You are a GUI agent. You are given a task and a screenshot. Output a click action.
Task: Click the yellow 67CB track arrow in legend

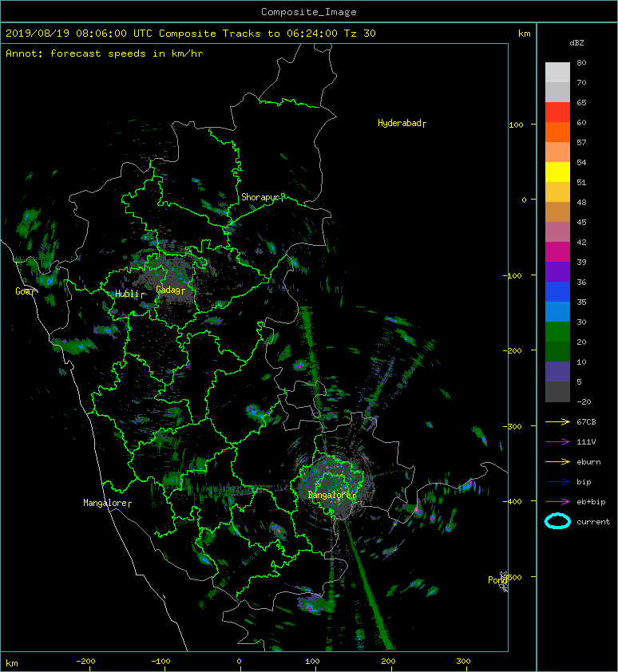coord(557,421)
